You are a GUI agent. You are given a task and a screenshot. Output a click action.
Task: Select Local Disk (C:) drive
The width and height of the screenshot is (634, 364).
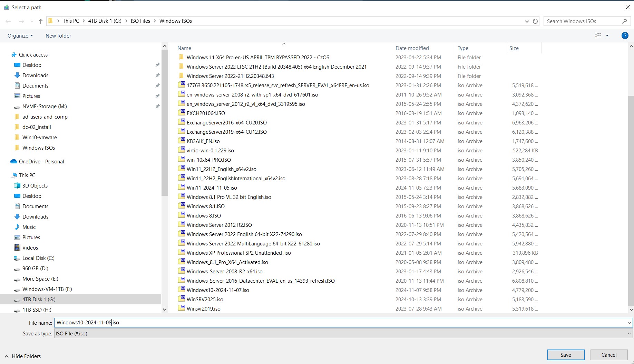(38, 258)
